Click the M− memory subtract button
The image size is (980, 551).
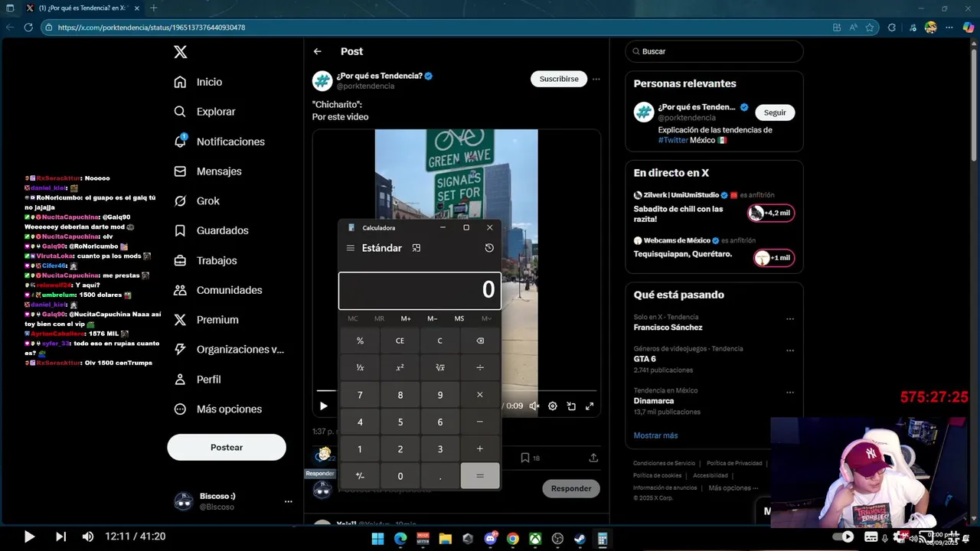[x=433, y=318]
